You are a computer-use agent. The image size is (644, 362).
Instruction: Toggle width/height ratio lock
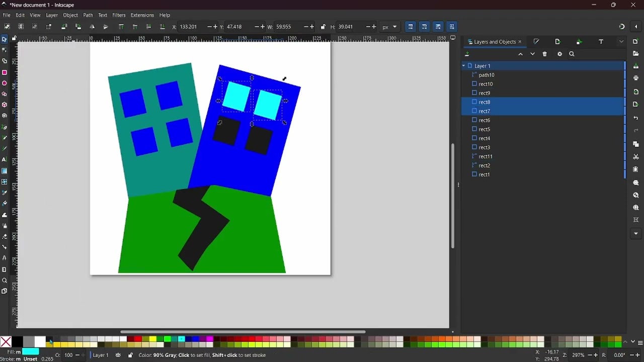click(x=323, y=27)
